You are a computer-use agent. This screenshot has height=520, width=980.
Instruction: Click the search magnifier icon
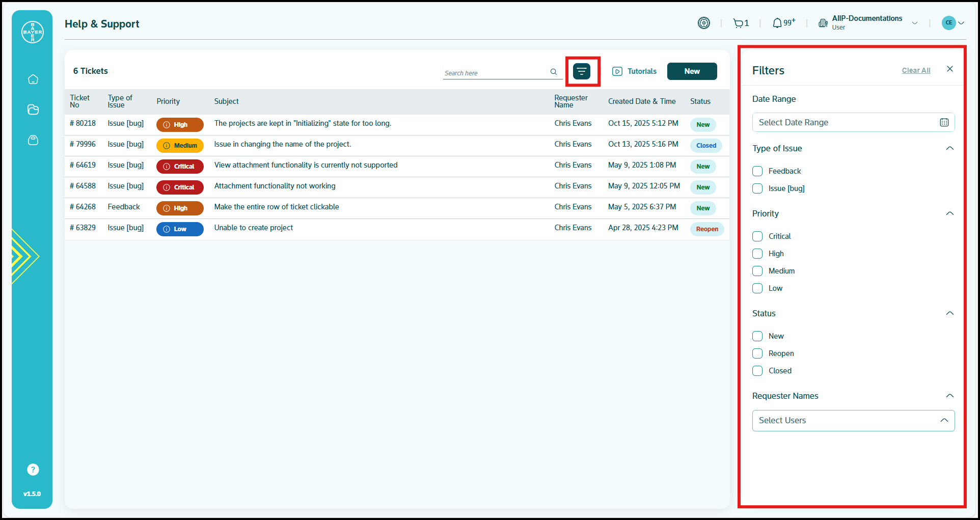coord(554,72)
